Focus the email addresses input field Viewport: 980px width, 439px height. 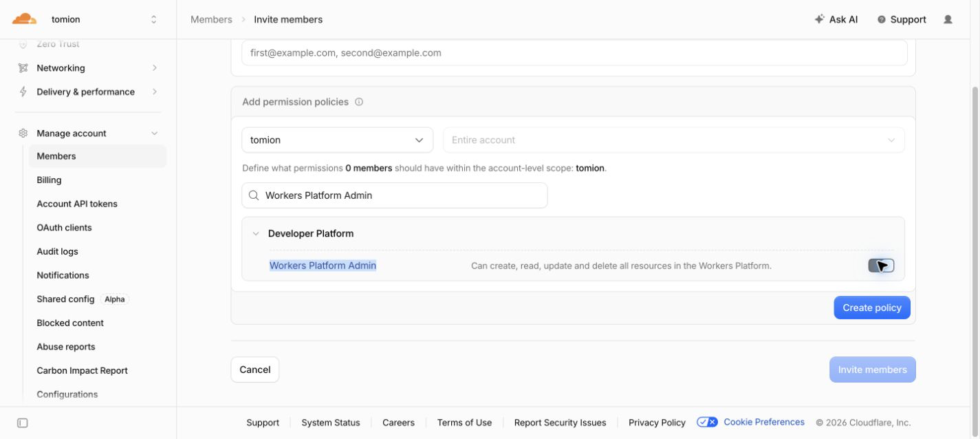(574, 53)
